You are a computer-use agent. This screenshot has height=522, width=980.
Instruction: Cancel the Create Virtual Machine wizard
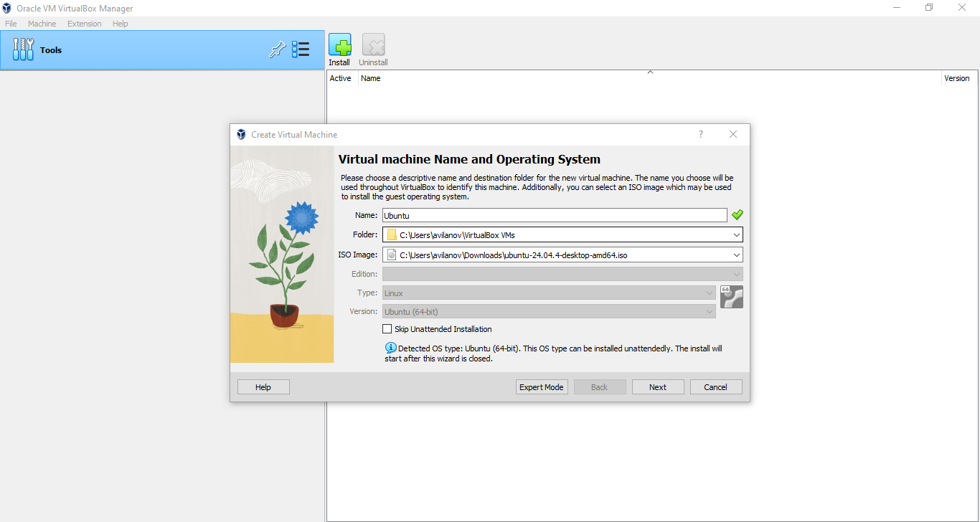(716, 387)
